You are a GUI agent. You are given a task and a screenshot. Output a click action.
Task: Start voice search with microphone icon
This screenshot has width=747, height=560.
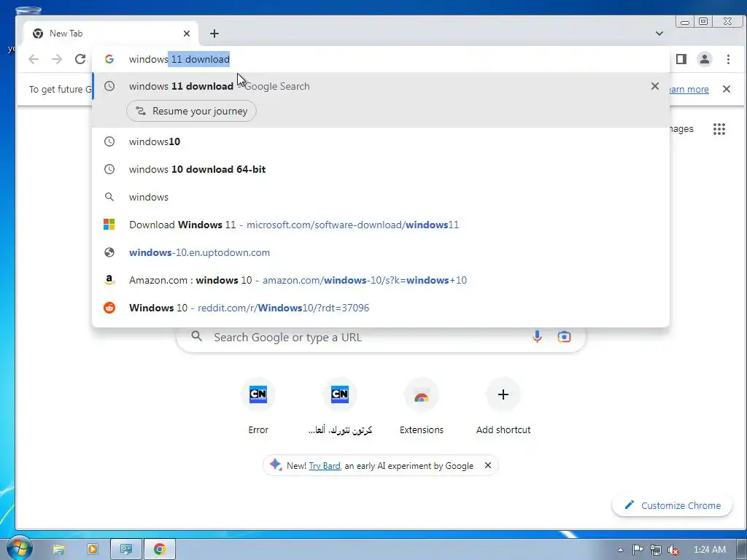pos(537,337)
